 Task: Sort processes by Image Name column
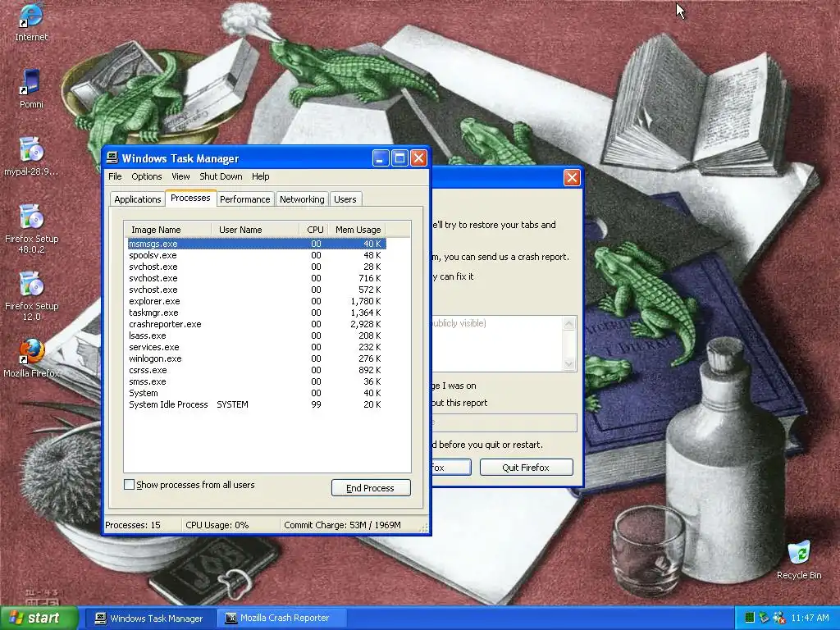167,230
